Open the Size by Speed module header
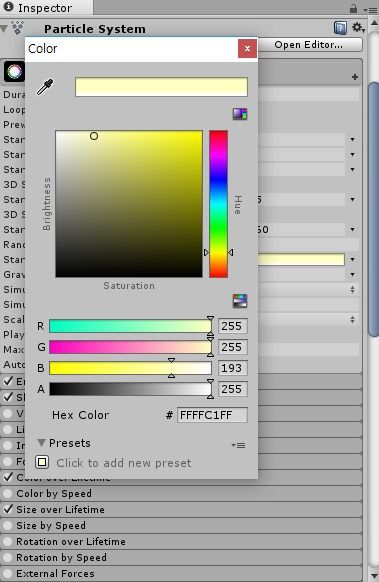Screen dimensions: 379x582 pyautogui.click(x=181, y=525)
